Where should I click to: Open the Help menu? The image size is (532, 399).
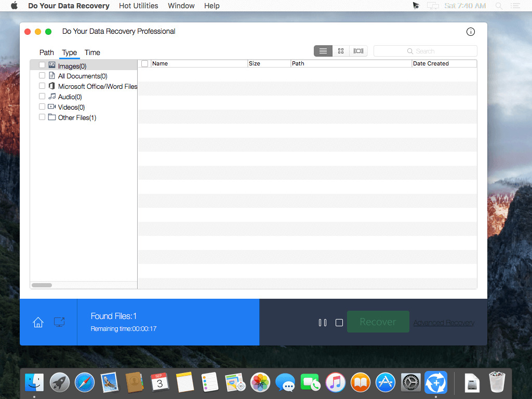pos(212,6)
